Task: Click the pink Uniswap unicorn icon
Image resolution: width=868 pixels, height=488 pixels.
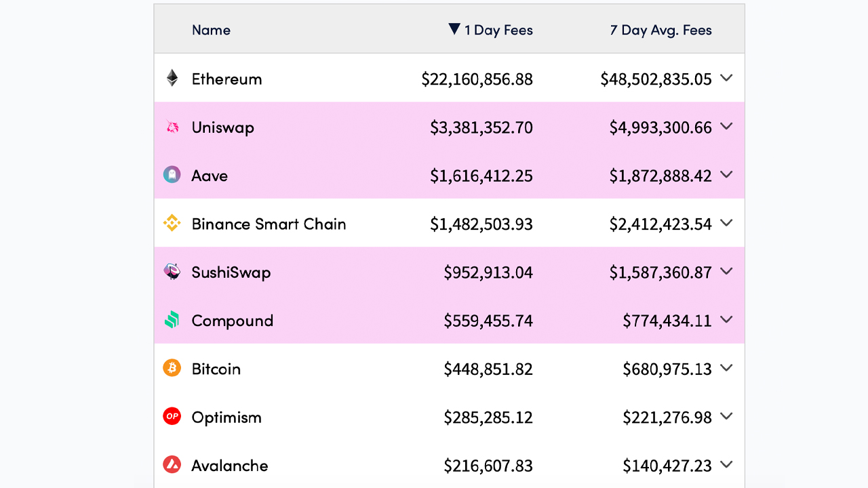Action: point(172,127)
